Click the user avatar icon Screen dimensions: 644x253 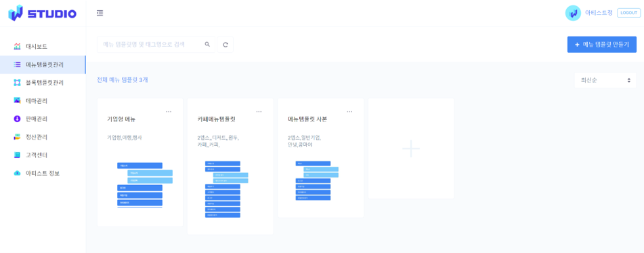573,13
